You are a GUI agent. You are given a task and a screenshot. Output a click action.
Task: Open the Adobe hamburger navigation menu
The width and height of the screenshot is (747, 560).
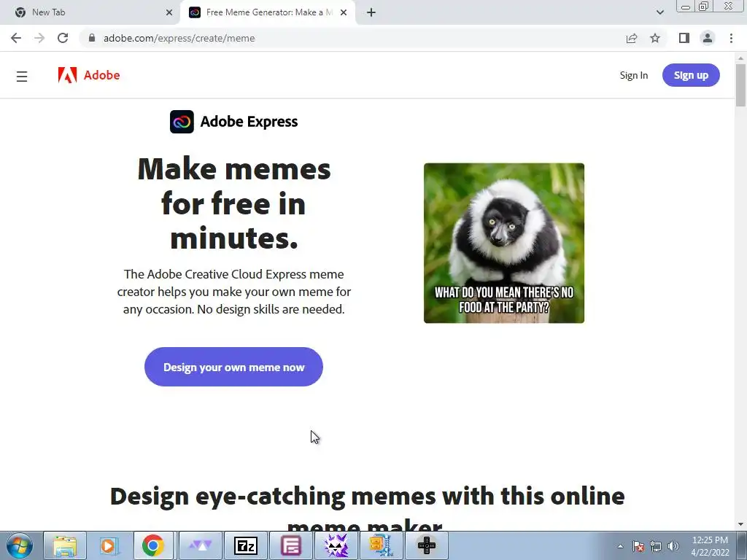point(22,76)
